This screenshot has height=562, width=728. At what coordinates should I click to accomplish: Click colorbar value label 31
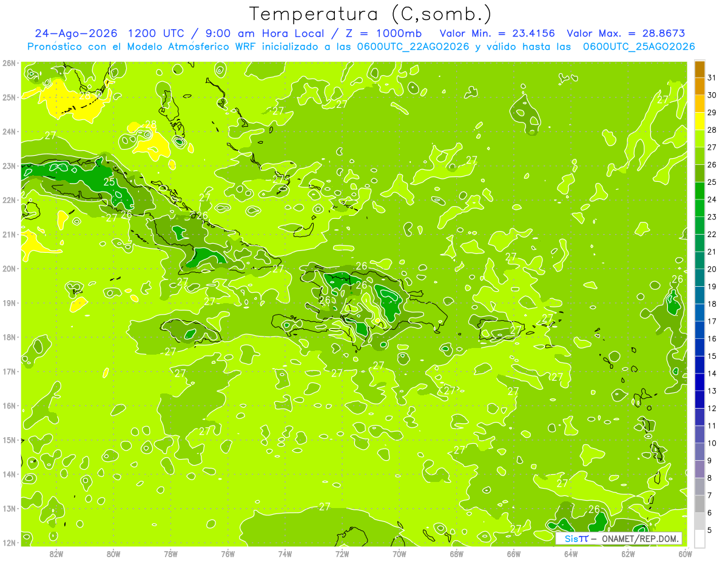tap(712, 78)
